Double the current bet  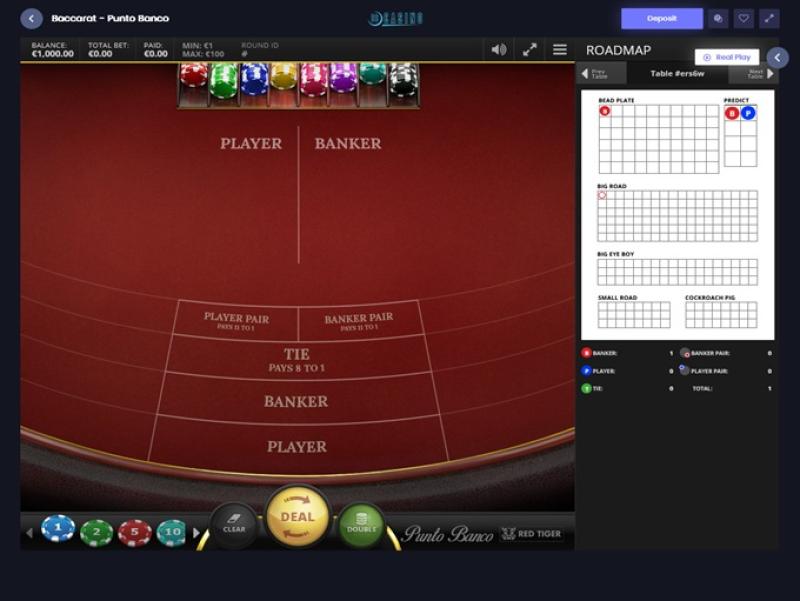(361, 525)
